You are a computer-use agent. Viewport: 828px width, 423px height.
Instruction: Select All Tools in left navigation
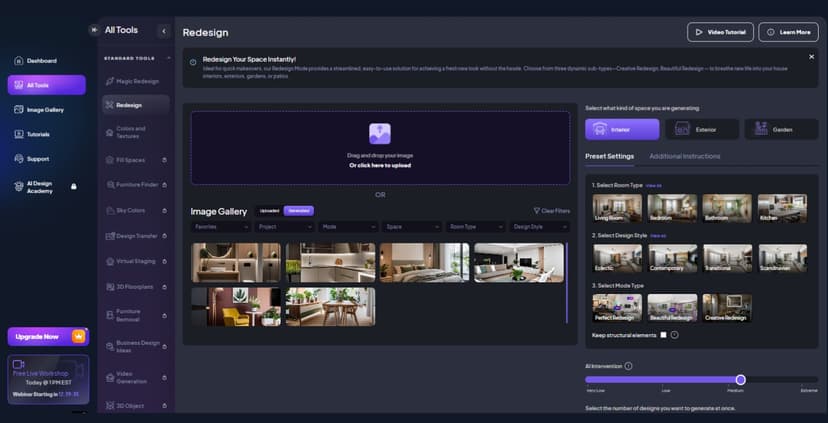coord(46,85)
